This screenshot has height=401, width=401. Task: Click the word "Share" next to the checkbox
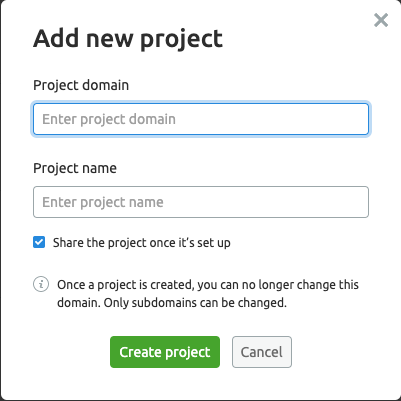coord(68,242)
